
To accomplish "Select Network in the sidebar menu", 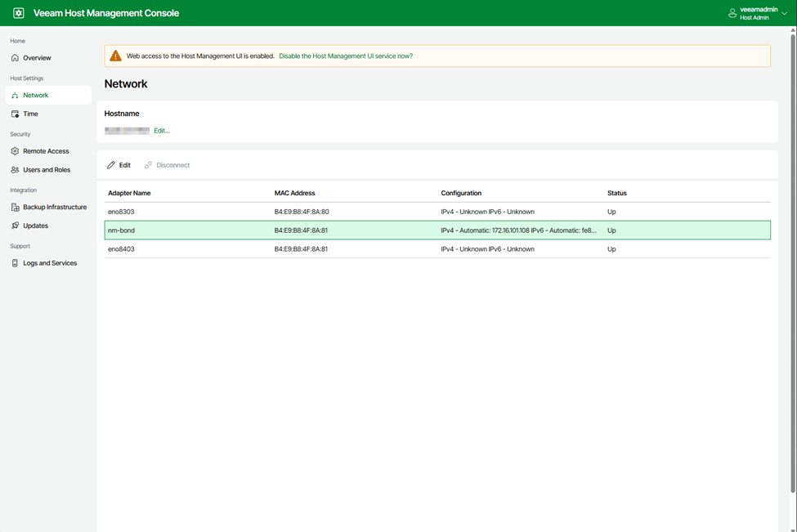I will tap(35, 96).
